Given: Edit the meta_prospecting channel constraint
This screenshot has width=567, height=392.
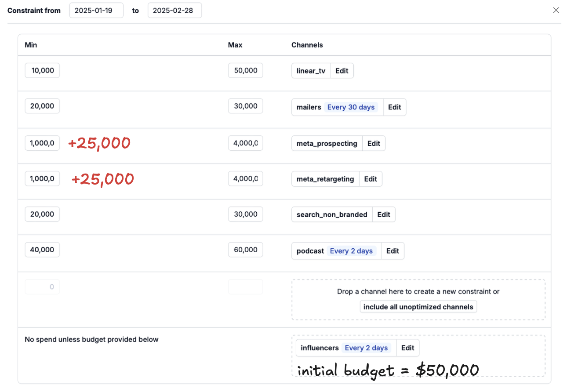Looking at the screenshot, I should click(x=374, y=143).
